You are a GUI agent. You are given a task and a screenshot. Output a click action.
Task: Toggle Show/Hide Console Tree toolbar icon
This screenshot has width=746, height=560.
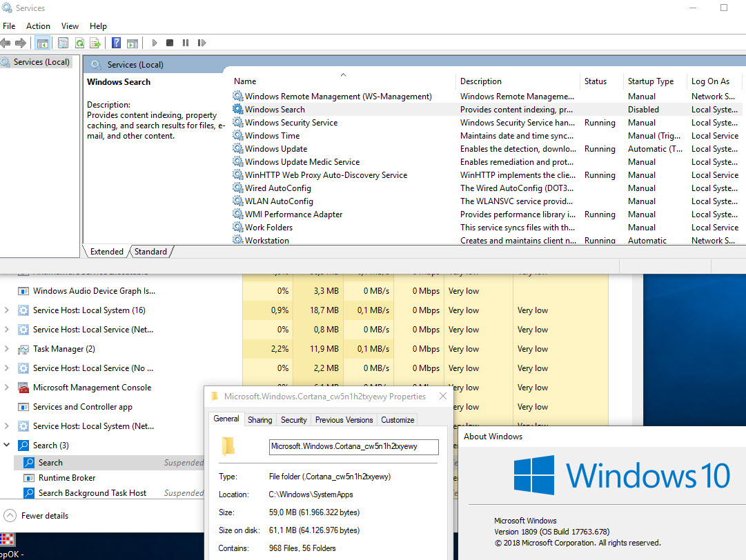42,43
